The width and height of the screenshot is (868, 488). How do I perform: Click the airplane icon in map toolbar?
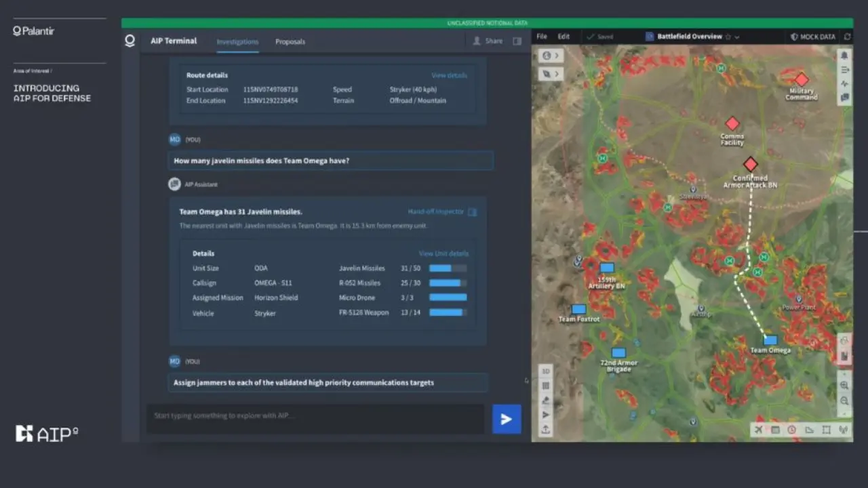tap(759, 430)
